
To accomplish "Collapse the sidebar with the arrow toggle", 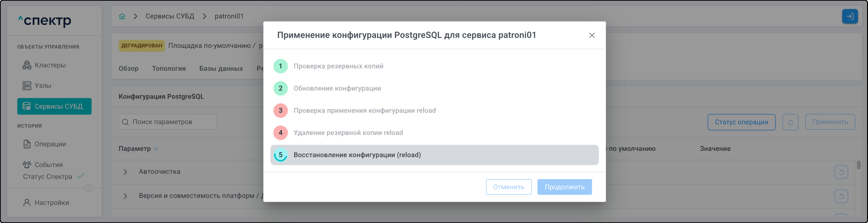I will (88, 188).
